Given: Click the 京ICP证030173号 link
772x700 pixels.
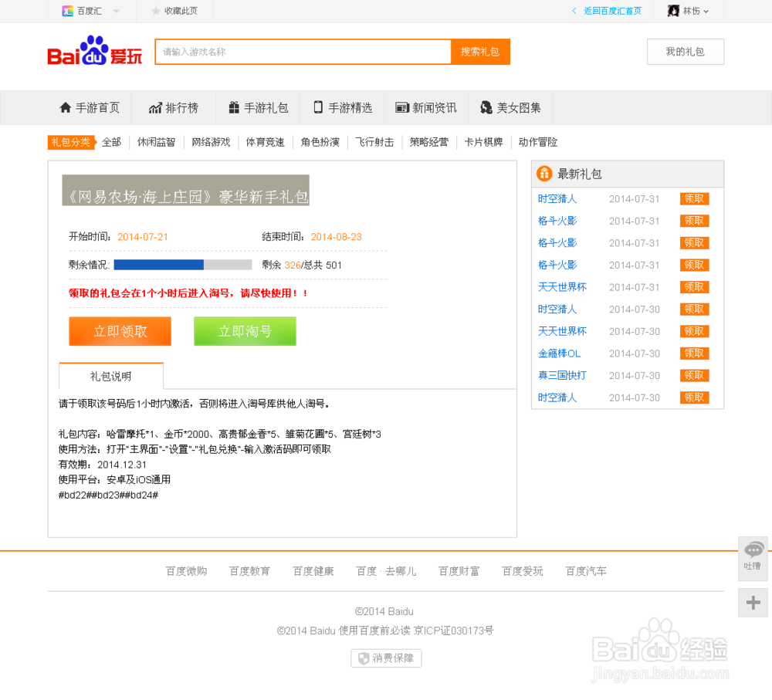Looking at the screenshot, I should pyautogui.click(x=454, y=631).
